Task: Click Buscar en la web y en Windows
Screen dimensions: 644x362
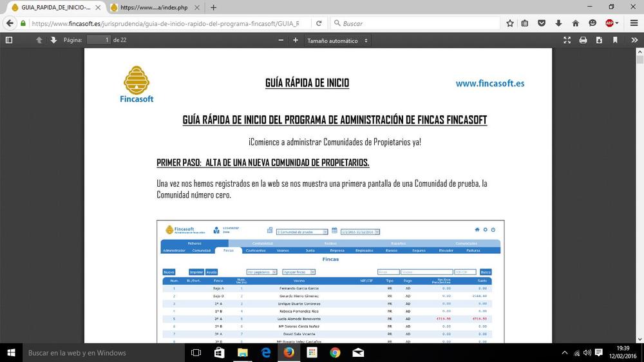Action: click(x=104, y=352)
